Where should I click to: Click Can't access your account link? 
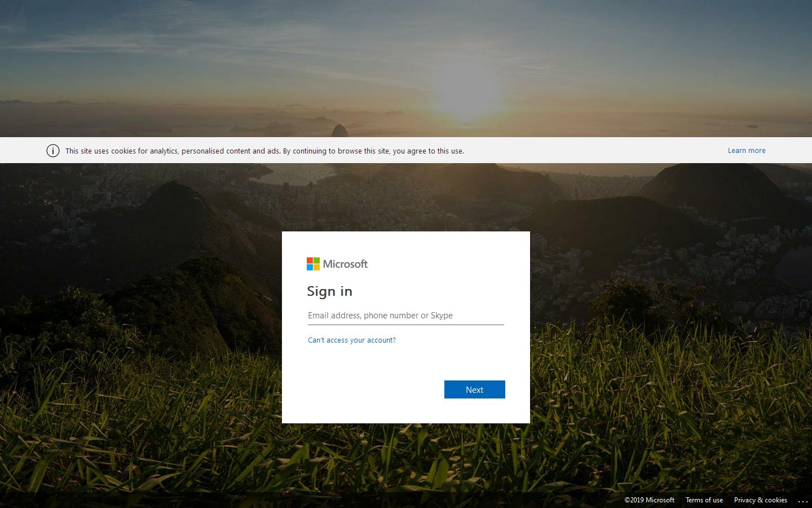click(351, 340)
